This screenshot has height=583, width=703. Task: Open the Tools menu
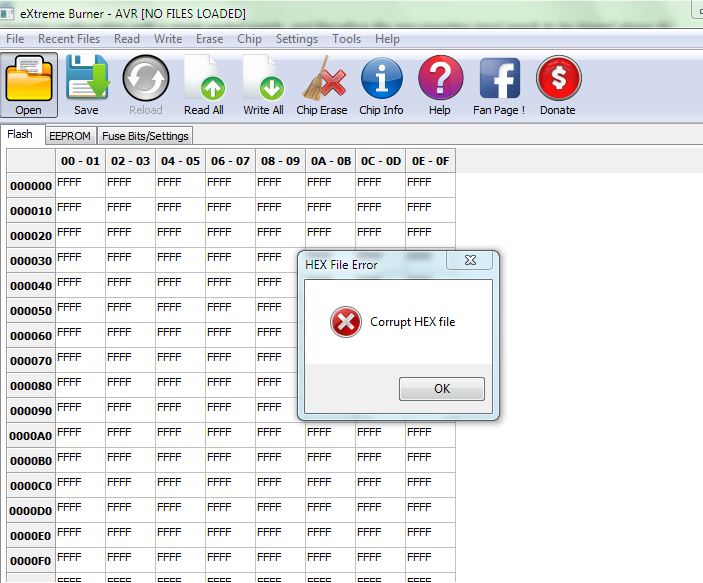(347, 39)
